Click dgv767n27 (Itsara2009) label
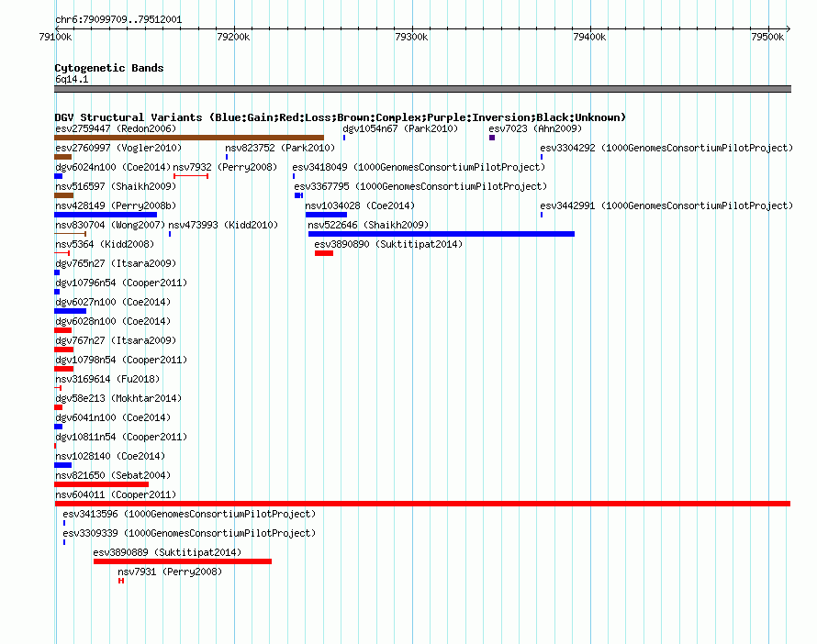Screen dimensions: 817x644 click(116, 340)
